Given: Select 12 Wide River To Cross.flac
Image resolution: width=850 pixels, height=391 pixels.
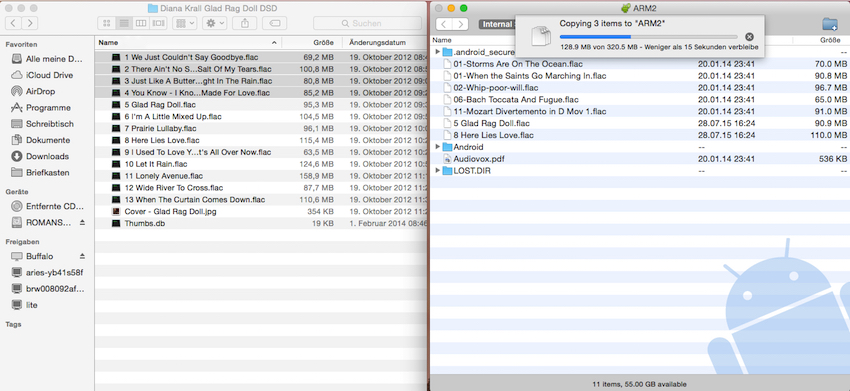Looking at the screenshot, I should coord(261,188).
